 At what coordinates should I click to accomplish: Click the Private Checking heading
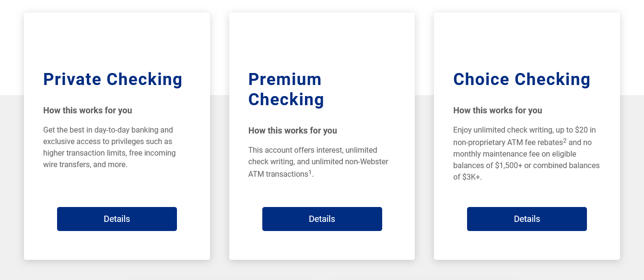pyautogui.click(x=113, y=79)
